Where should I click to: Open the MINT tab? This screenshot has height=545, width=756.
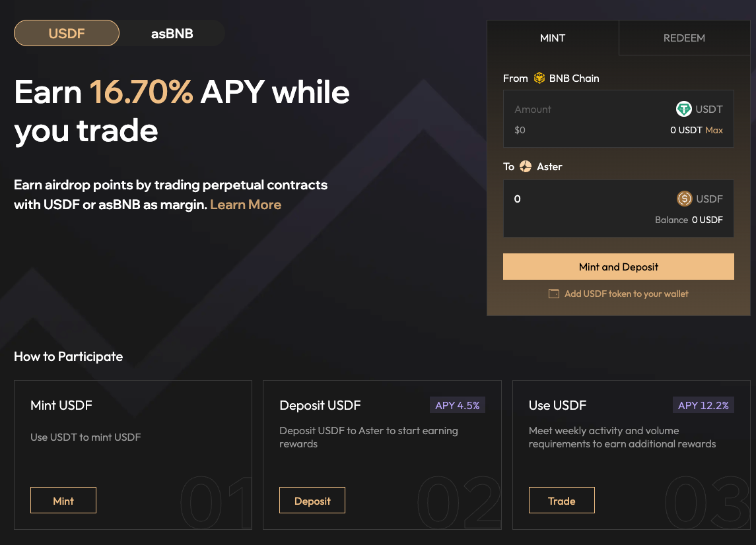coord(553,38)
